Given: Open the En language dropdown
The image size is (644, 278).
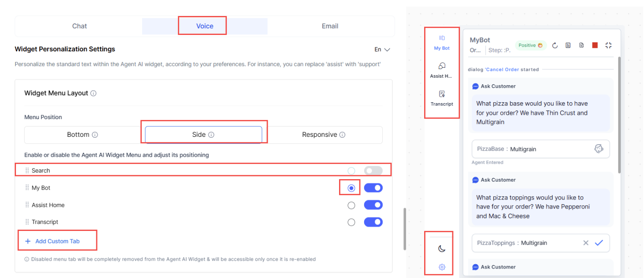Looking at the screenshot, I should click(x=382, y=50).
